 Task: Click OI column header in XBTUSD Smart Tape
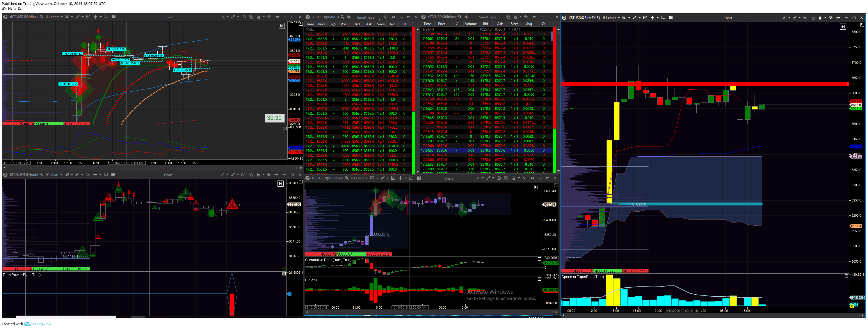click(404, 24)
